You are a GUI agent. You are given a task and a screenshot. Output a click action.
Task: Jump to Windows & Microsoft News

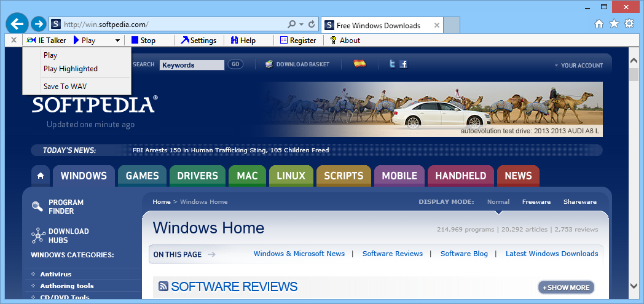click(x=299, y=254)
